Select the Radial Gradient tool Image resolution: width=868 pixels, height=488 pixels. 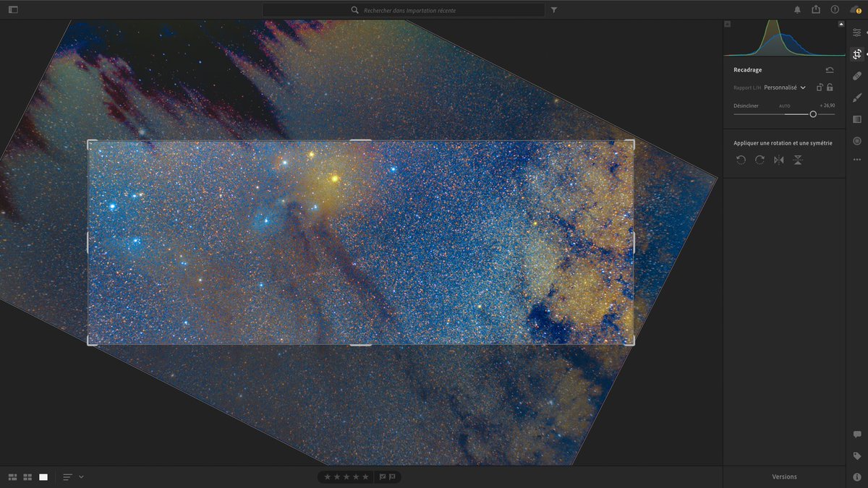tap(857, 141)
